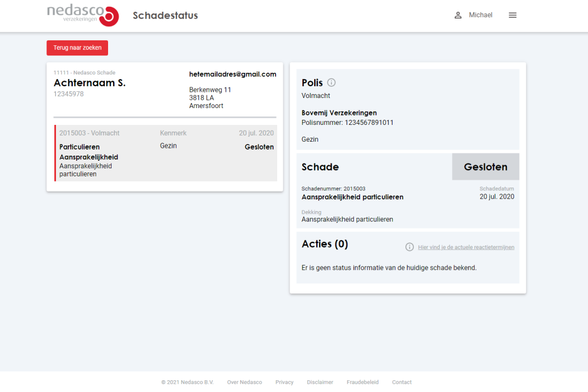
Task: Click the customer number 12345978
Action: tap(69, 94)
